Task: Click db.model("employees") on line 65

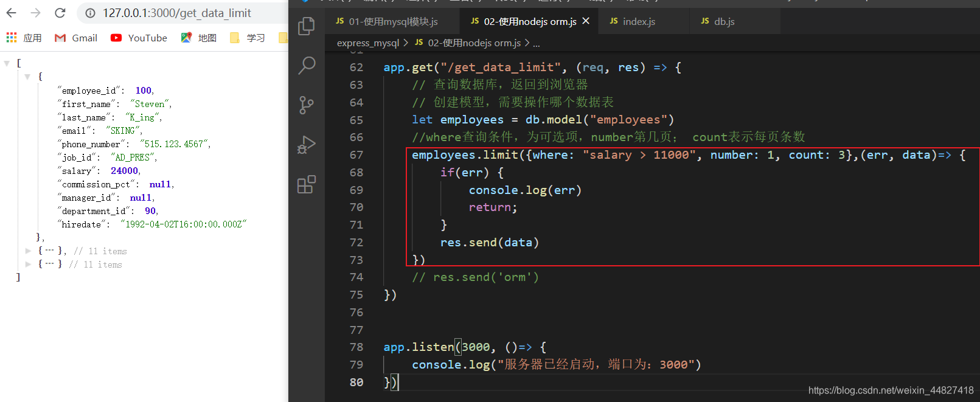Action: click(x=600, y=120)
